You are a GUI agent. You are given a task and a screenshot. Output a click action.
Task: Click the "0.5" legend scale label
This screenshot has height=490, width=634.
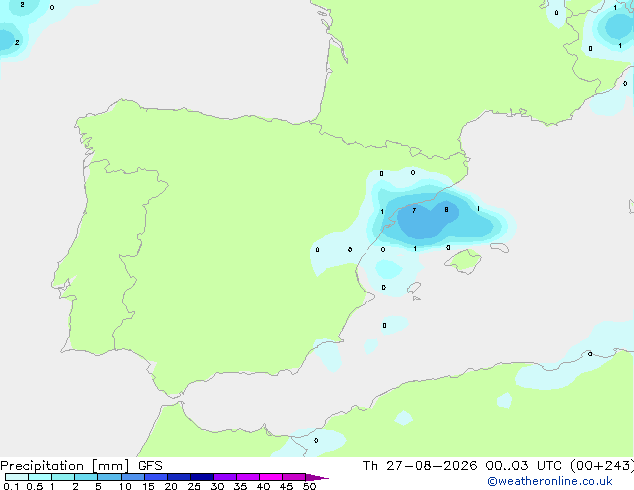point(35,486)
